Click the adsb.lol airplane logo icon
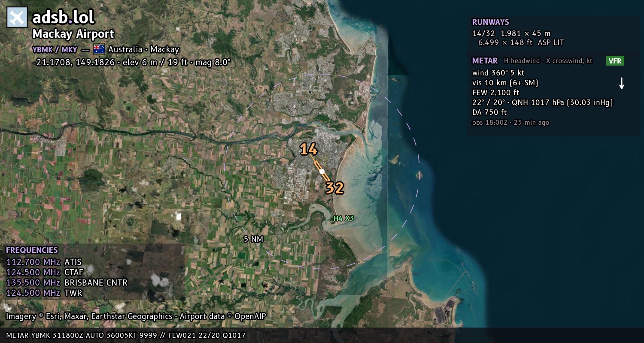 click(x=17, y=18)
